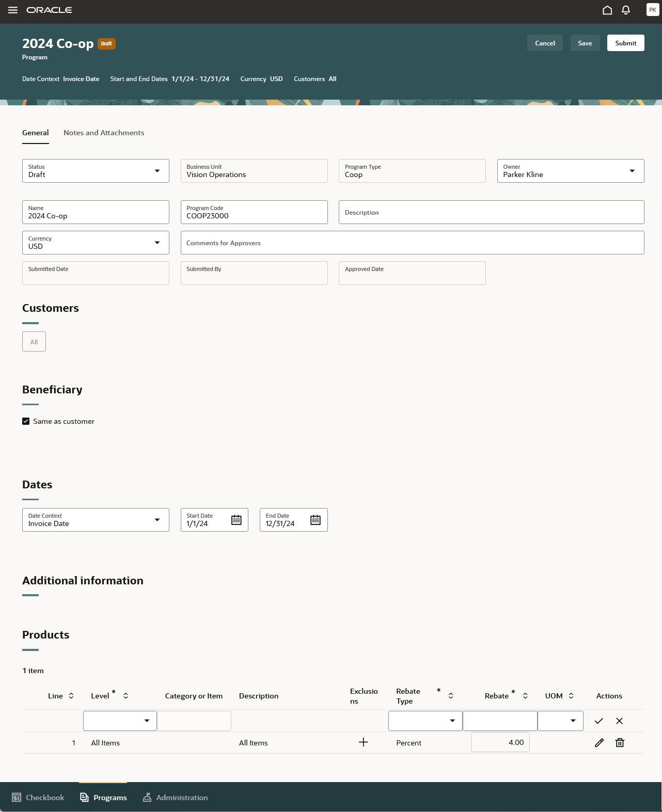Expand the Owner dropdown

click(632, 171)
